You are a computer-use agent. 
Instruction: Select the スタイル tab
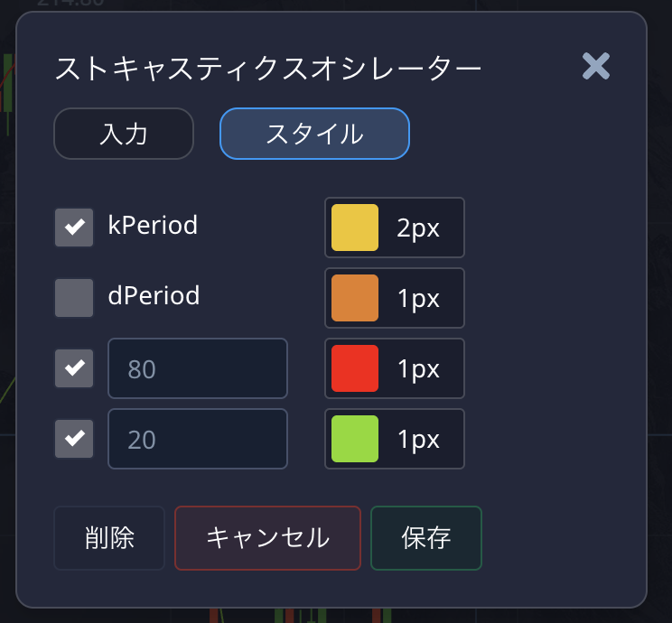point(314,134)
